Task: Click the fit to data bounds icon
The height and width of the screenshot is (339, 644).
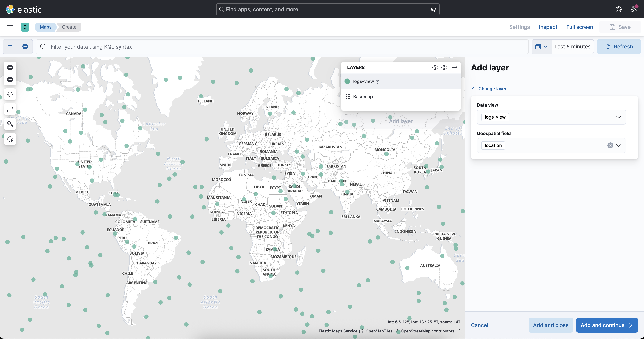Action: click(10, 95)
